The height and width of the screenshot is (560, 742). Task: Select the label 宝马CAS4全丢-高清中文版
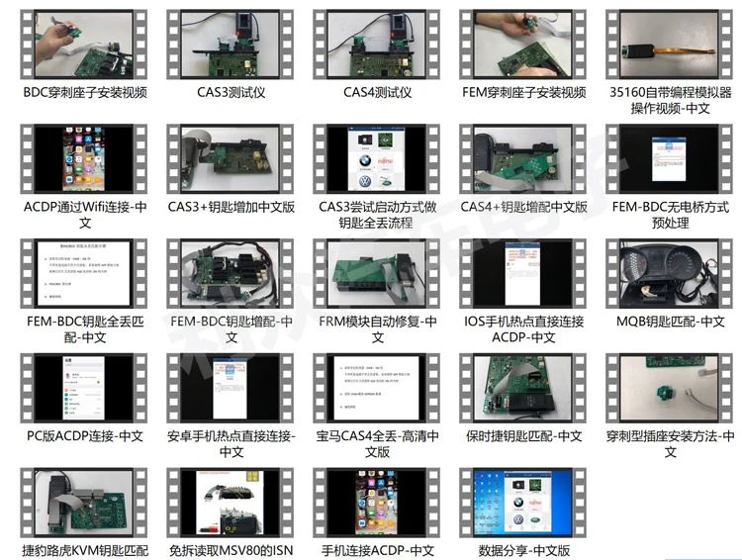pyautogui.click(x=377, y=443)
